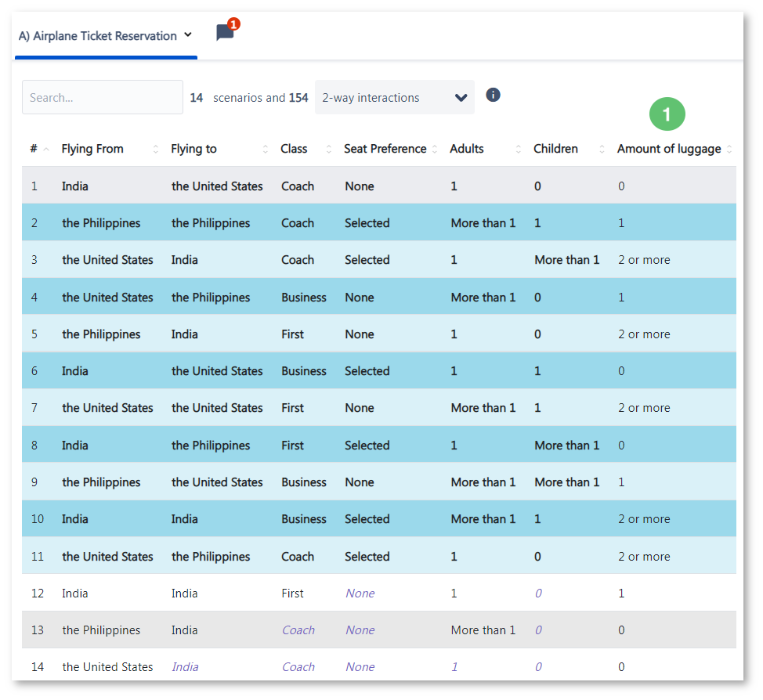Click 'the Philippines' Flying to in row 11

pyautogui.click(x=211, y=557)
